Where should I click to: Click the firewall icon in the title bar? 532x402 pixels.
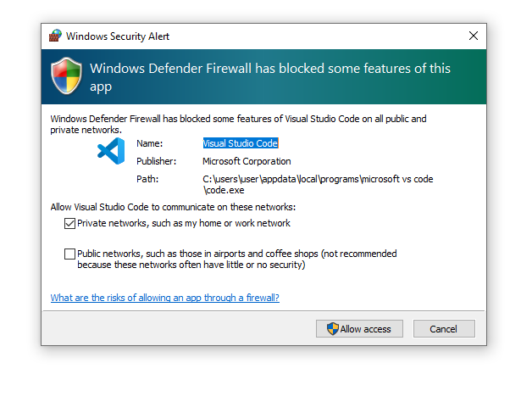point(55,36)
